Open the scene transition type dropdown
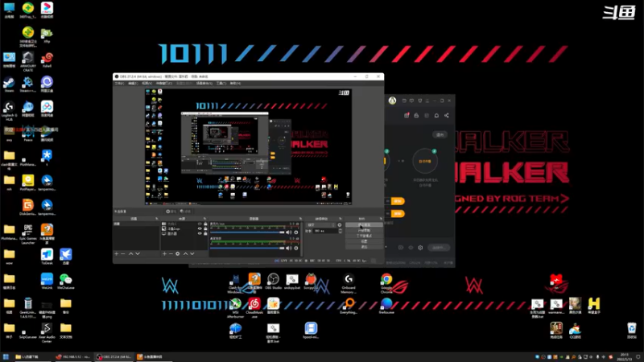 coord(320,225)
